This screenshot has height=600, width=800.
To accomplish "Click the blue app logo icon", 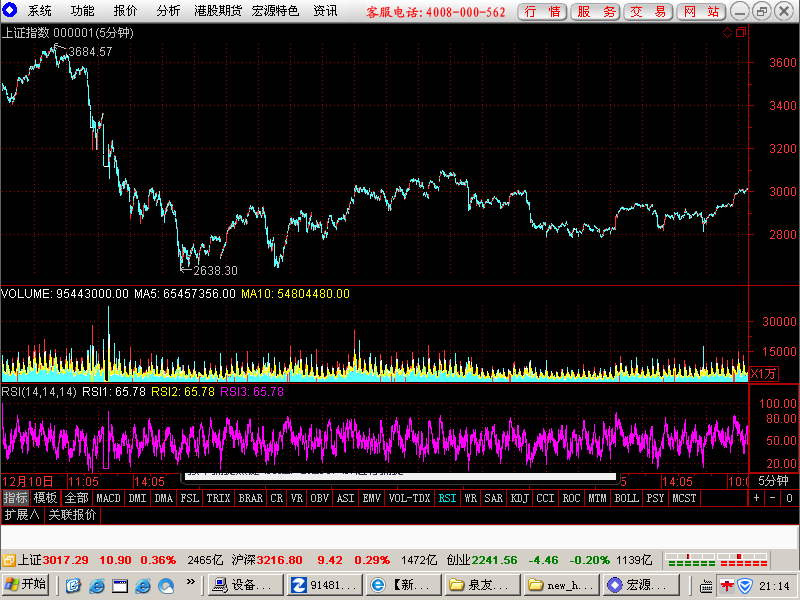I will point(10,10).
